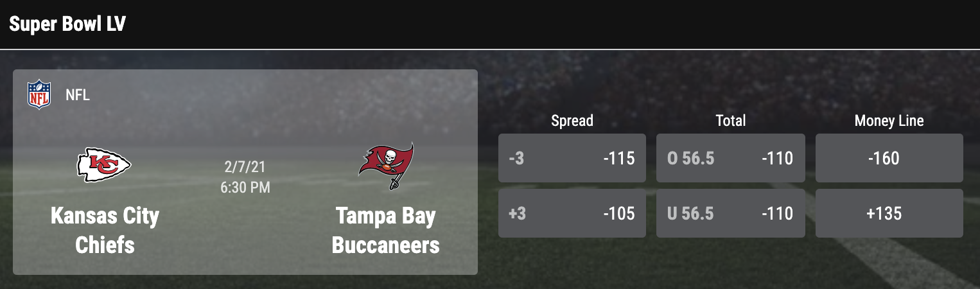Click the NFL league label text

78,96
